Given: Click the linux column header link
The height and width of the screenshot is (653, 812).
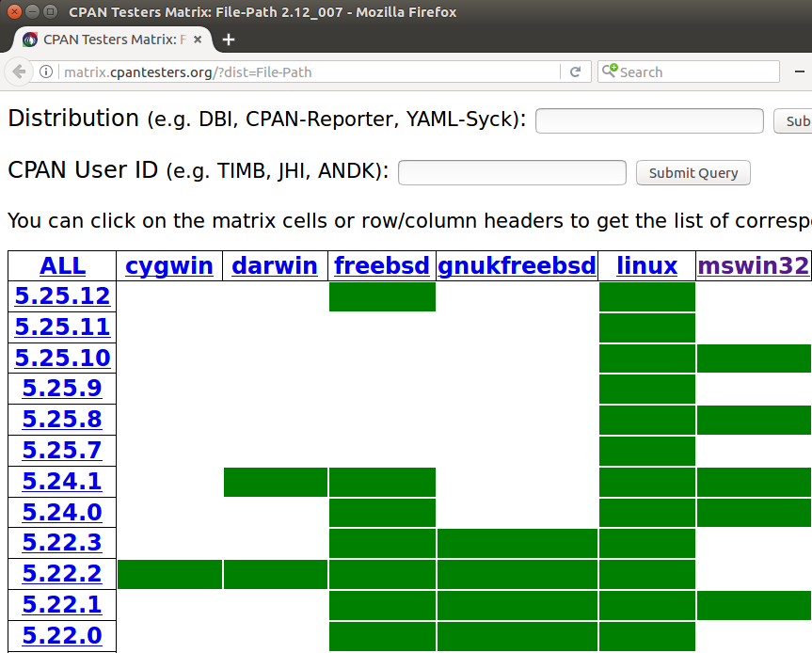Looking at the screenshot, I should click(x=646, y=265).
